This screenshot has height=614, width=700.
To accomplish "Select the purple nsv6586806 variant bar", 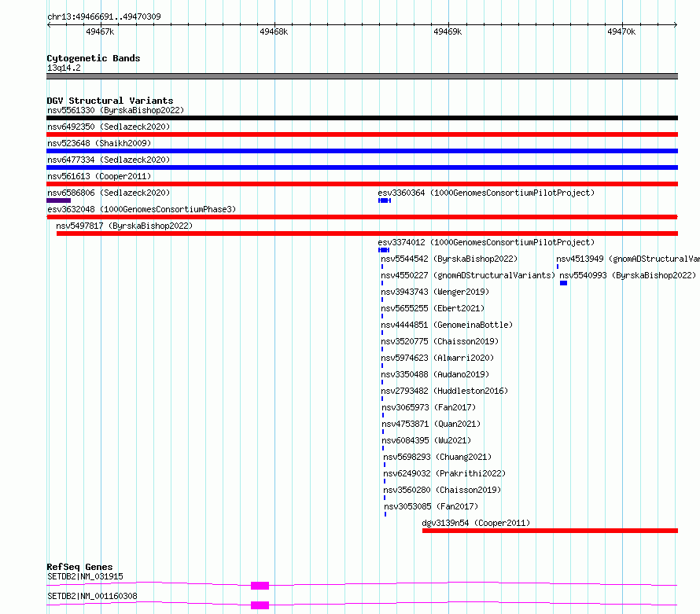I will click(58, 200).
